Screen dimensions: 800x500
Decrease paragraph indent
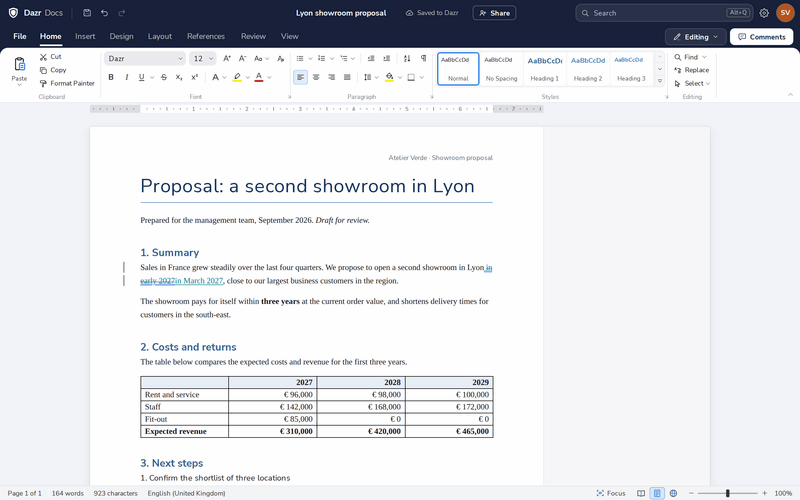[x=371, y=58]
